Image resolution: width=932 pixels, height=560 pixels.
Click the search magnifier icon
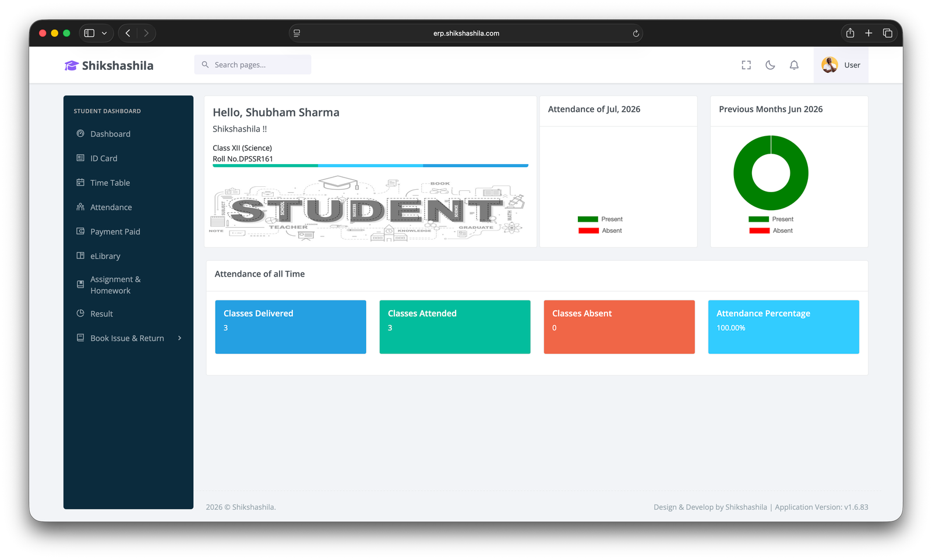click(205, 65)
